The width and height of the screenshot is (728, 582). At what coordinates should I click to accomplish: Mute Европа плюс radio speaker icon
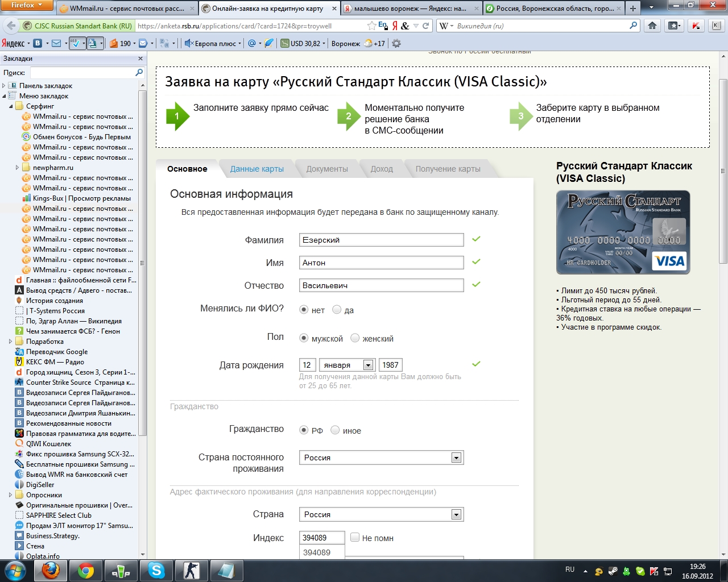coord(189,43)
